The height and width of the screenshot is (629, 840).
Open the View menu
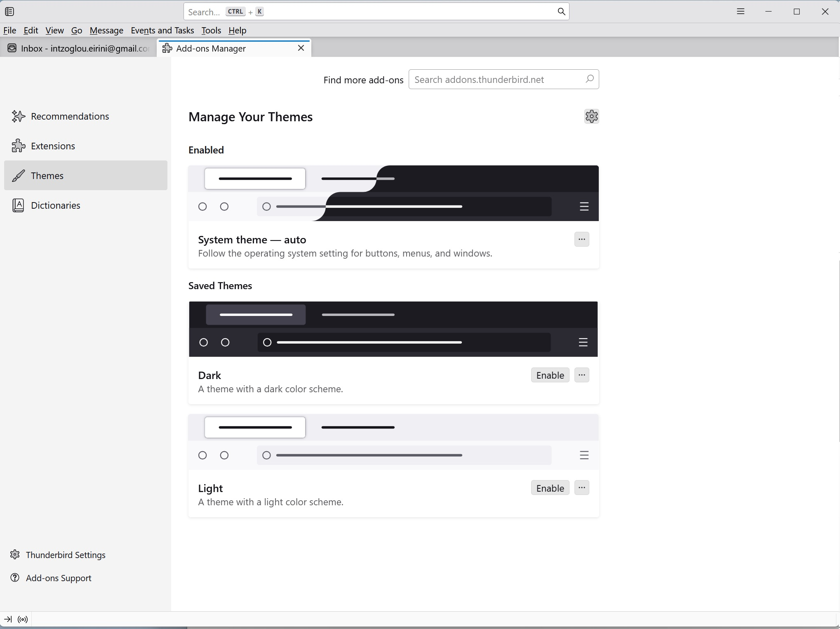click(54, 30)
